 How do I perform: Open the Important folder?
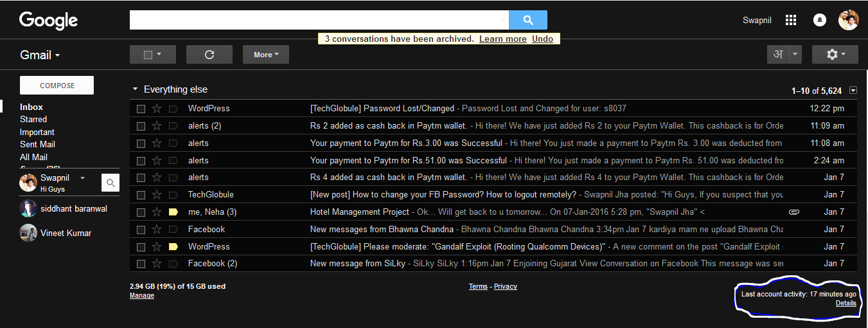[37, 132]
